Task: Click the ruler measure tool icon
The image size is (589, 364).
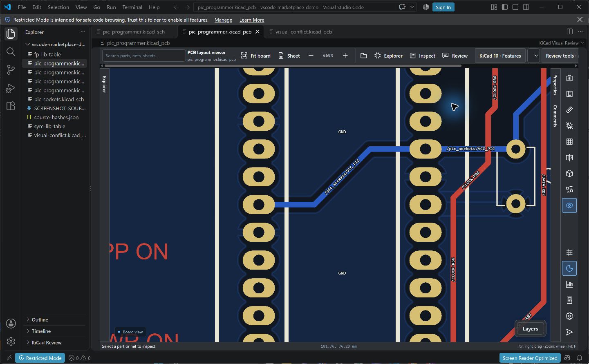Action: click(x=569, y=110)
